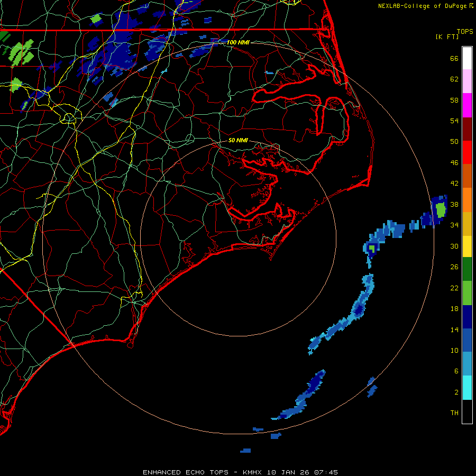Click the dark orange legend swatch near 42
Viewport: 476px width, 476px height.
point(467,176)
